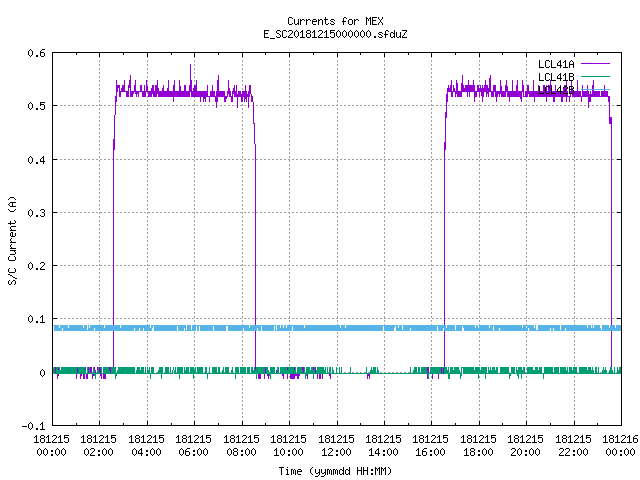Image resolution: width=640 pixels, height=480 pixels.
Task: Click the tallest purple current spike near 06:00
Action: click(191, 78)
